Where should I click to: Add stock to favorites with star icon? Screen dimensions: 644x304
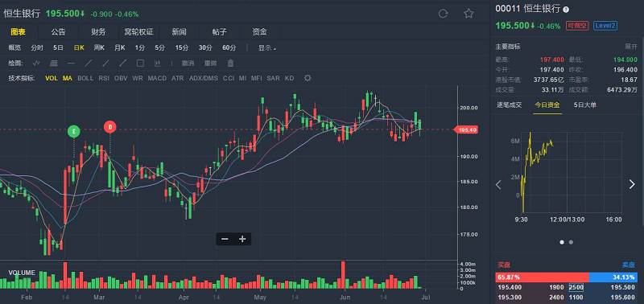(469, 14)
